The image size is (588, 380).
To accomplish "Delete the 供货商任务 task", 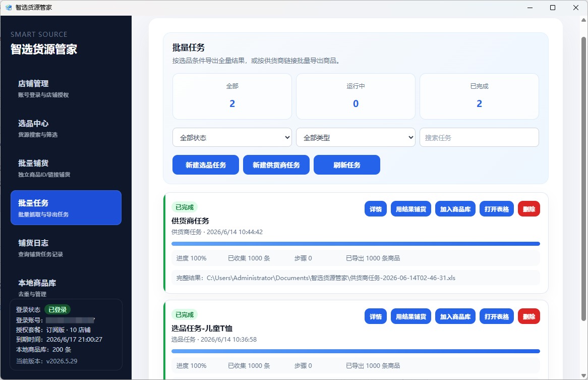I will (529, 209).
